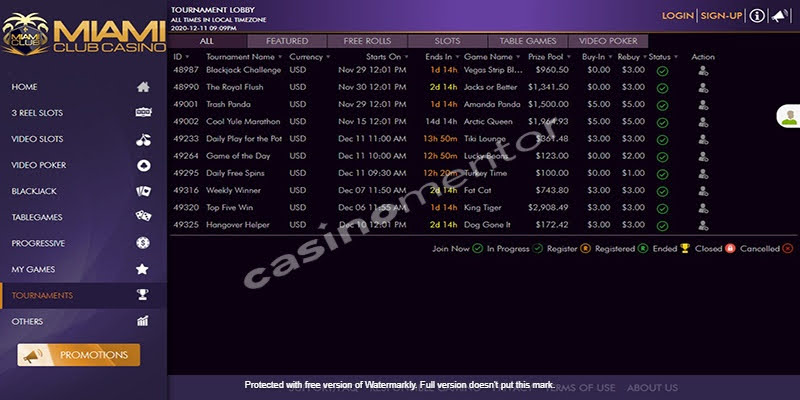
Task: Switch to the FEATURED tab
Action: click(287, 41)
